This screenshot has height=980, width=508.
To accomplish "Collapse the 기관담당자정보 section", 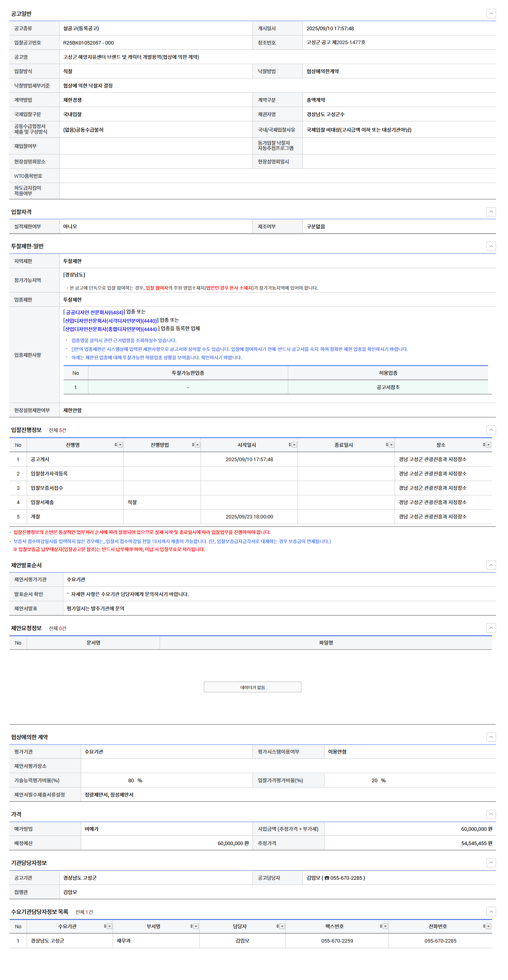I will [491, 863].
